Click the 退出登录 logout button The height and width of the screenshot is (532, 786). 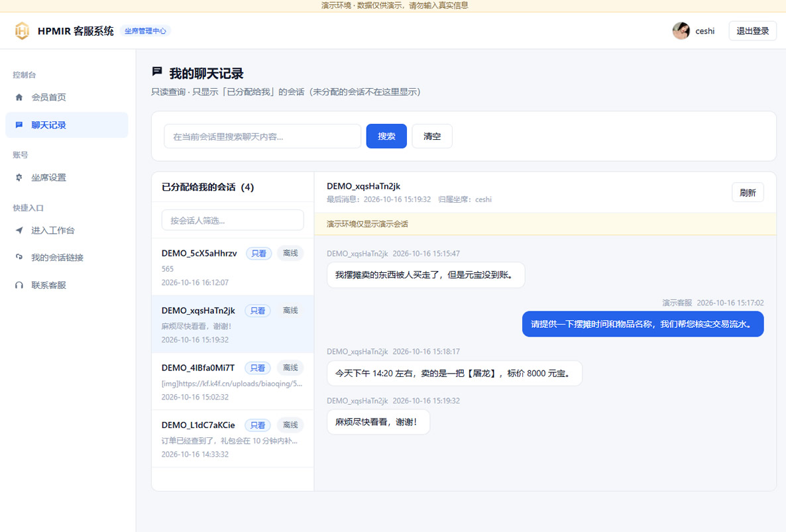point(752,31)
